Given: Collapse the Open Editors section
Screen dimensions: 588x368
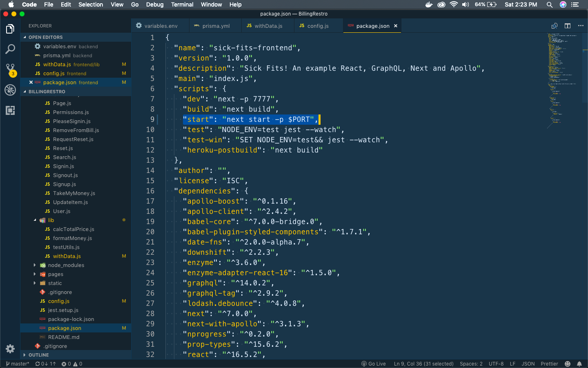Looking at the screenshot, I should point(76,37).
